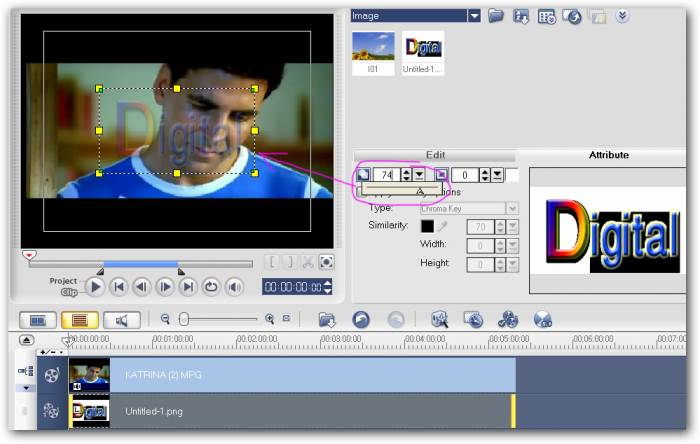700x444 pixels.
Task: Click the Similarity value field 70
Action: click(480, 227)
